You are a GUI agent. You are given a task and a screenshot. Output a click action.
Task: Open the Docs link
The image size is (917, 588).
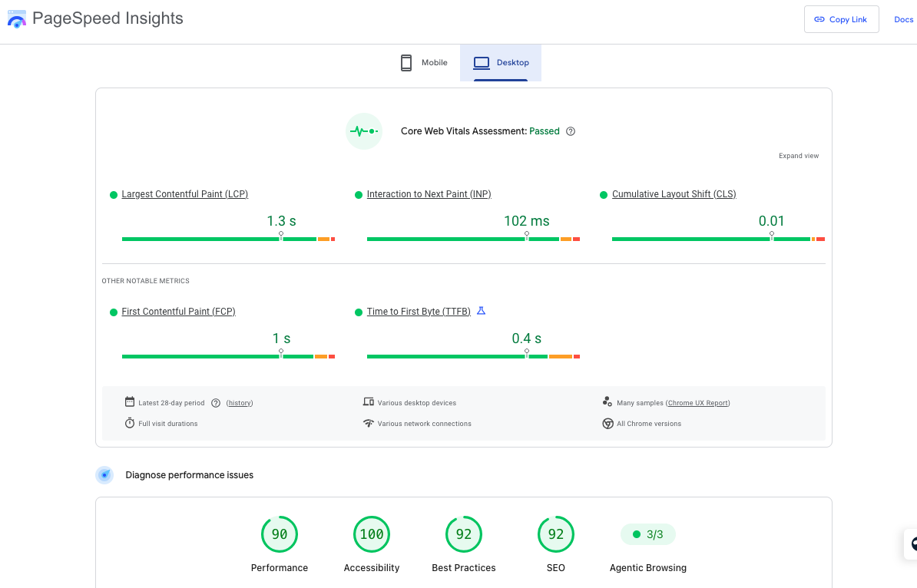tap(903, 19)
